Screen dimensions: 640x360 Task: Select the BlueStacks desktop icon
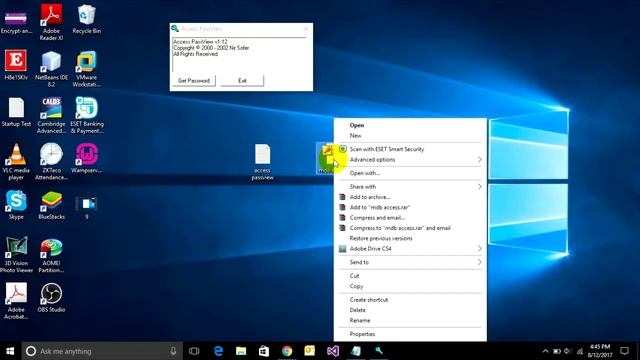coord(51,205)
